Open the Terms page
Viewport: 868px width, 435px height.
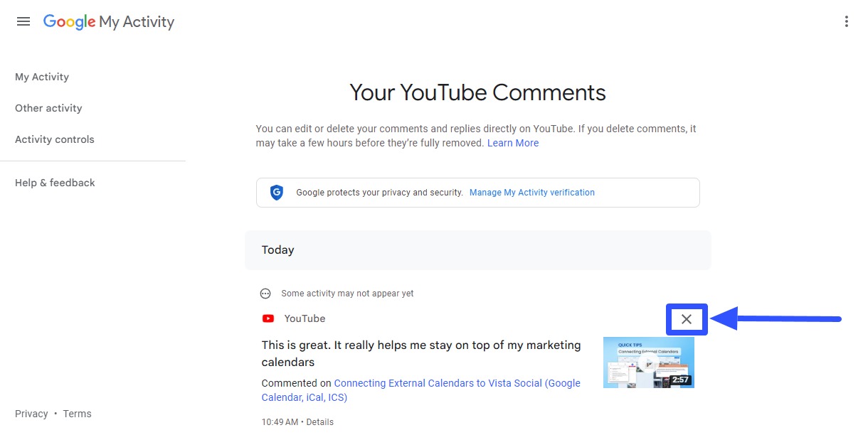pyautogui.click(x=77, y=413)
